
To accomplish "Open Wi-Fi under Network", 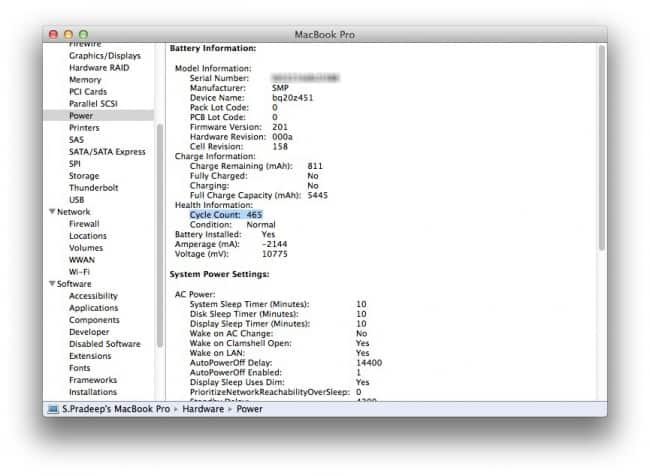I will (x=79, y=272).
